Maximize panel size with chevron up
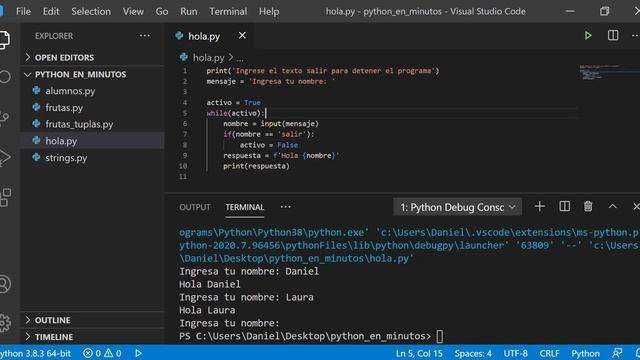The height and width of the screenshot is (360, 640). coord(612,207)
